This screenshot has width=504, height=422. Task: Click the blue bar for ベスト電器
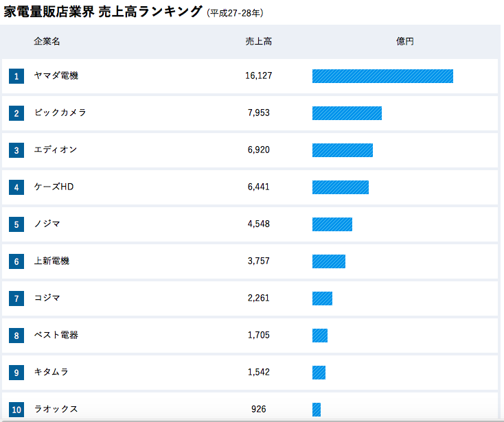coord(320,336)
